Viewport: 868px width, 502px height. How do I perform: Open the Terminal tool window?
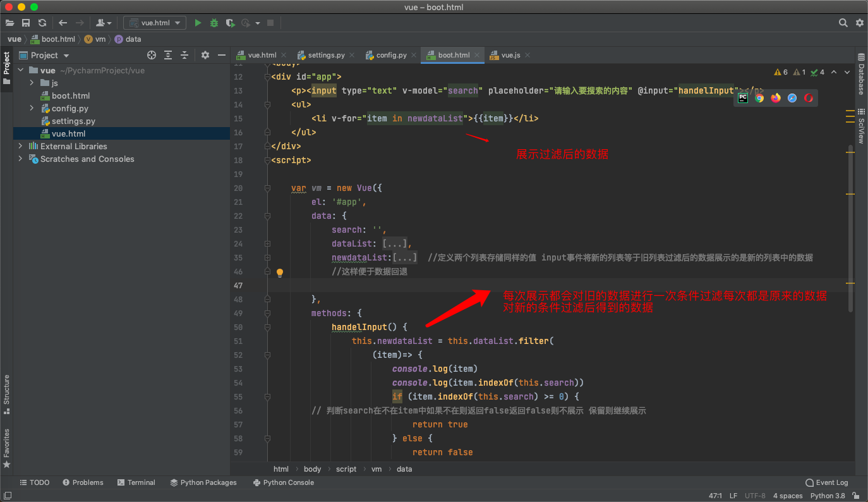[136, 482]
